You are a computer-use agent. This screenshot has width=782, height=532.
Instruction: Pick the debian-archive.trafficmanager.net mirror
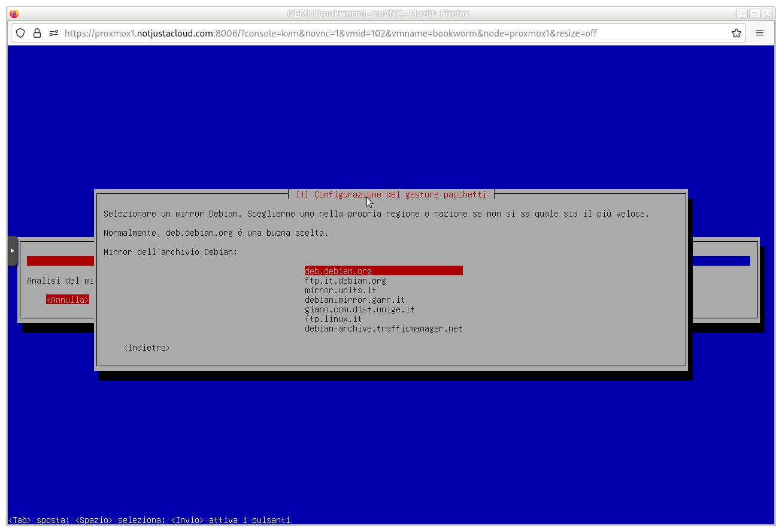383,329
